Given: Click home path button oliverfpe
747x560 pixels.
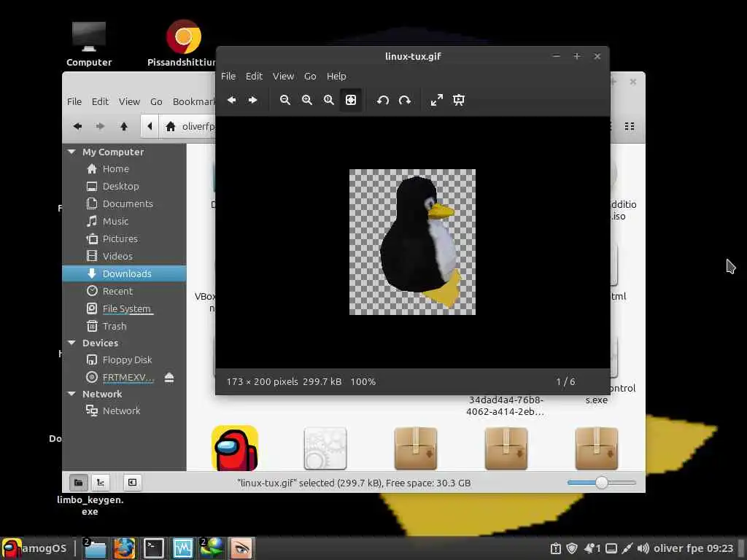Looking at the screenshot, I should click(189, 126).
